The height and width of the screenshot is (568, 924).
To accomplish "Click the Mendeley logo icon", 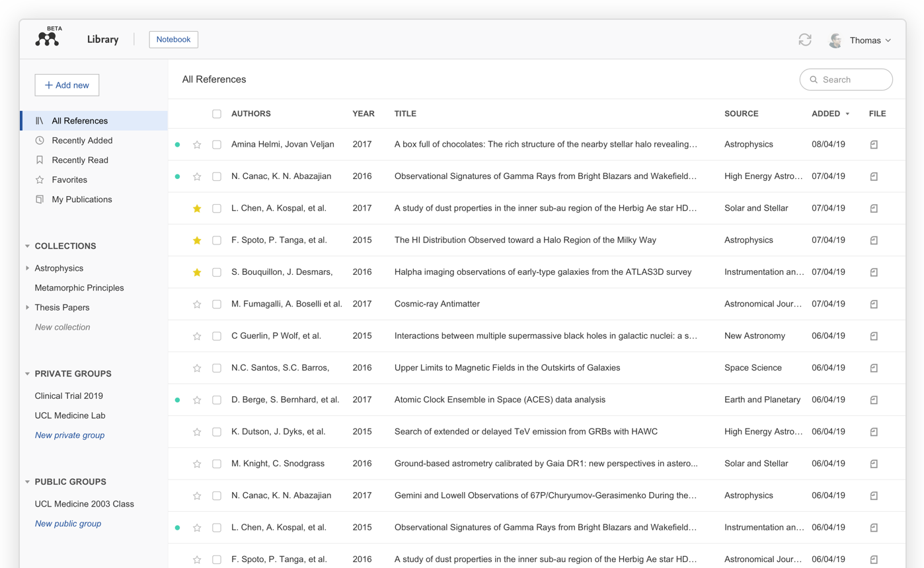I will click(47, 38).
